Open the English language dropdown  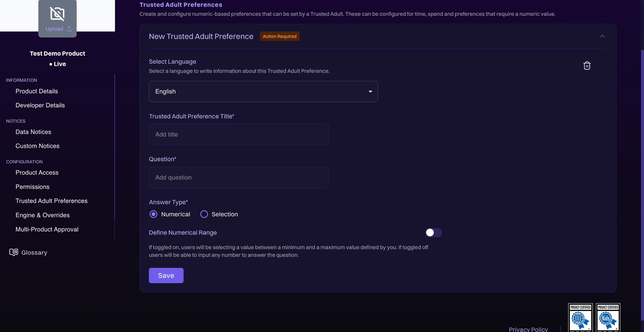point(263,92)
